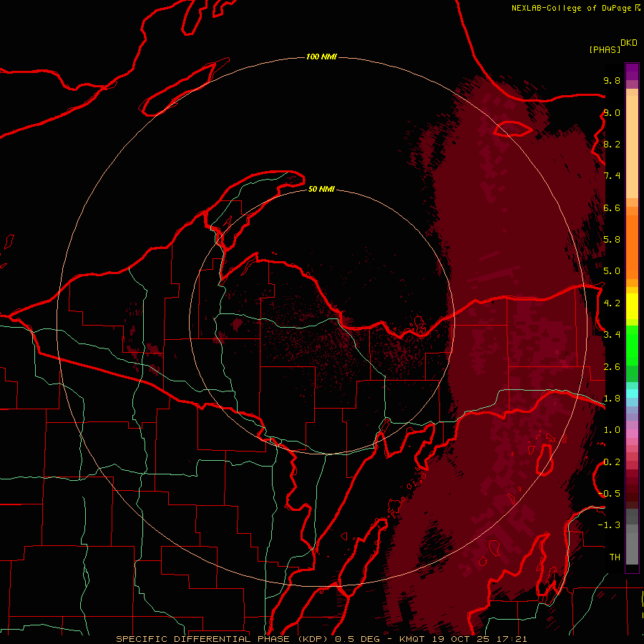
Task: Pick the cyan band of the color scale
Action: [632, 394]
